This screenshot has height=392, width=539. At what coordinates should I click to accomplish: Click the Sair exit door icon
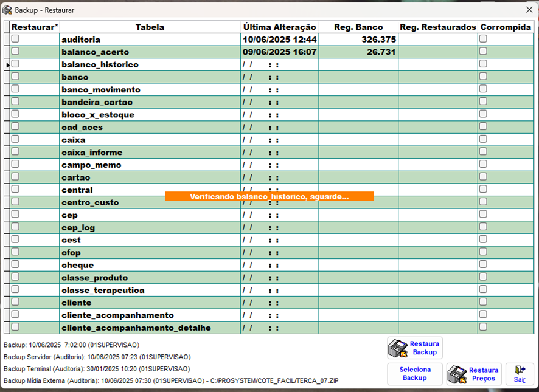click(520, 370)
